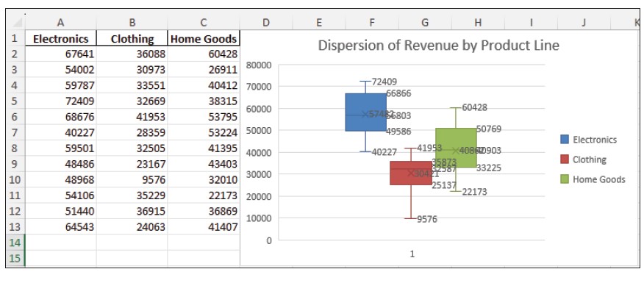Select row 7 header
This screenshot has width=644, height=294.
tap(15, 132)
